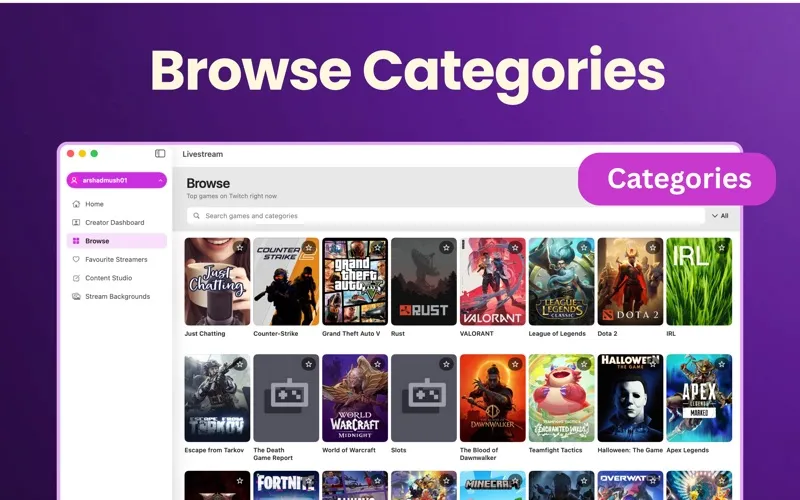Screen dimensions: 800x500
Task: Open Dota 2 cover thumbnail
Action: click(631, 282)
